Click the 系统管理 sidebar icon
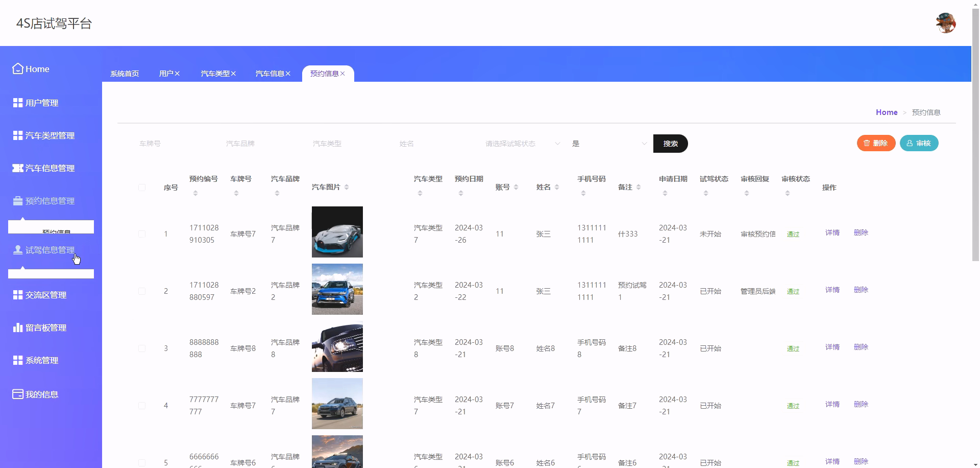The image size is (980, 468). pos(17,360)
